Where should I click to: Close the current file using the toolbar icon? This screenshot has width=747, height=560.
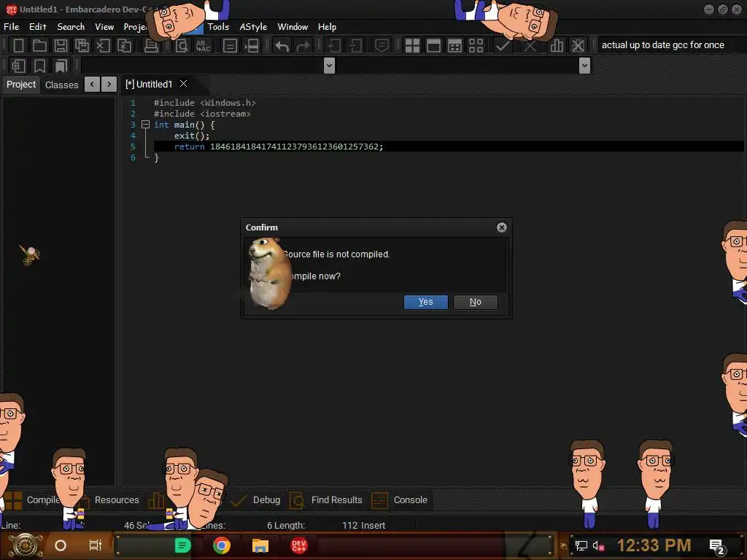[x=103, y=46]
